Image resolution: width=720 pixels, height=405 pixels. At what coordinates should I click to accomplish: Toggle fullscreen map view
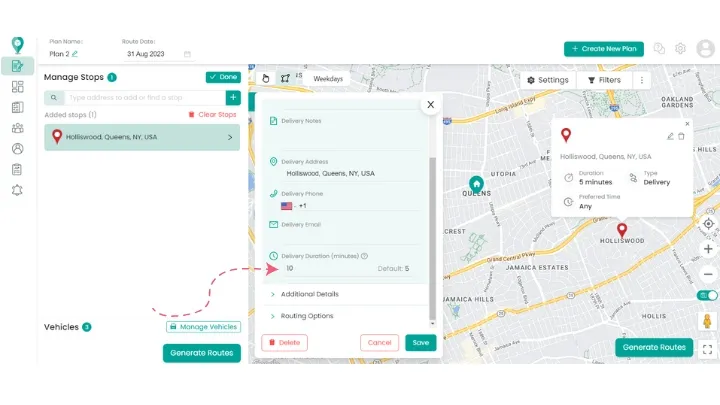[708, 349]
